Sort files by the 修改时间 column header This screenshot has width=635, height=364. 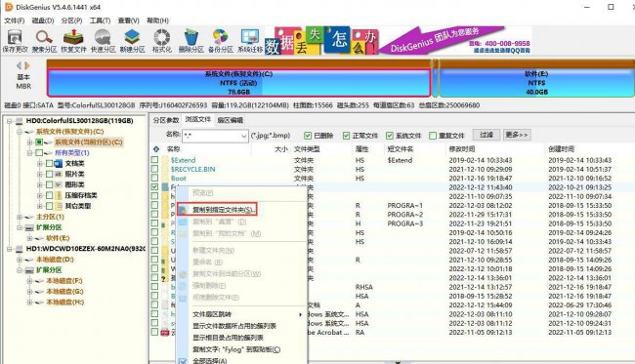tap(462, 149)
